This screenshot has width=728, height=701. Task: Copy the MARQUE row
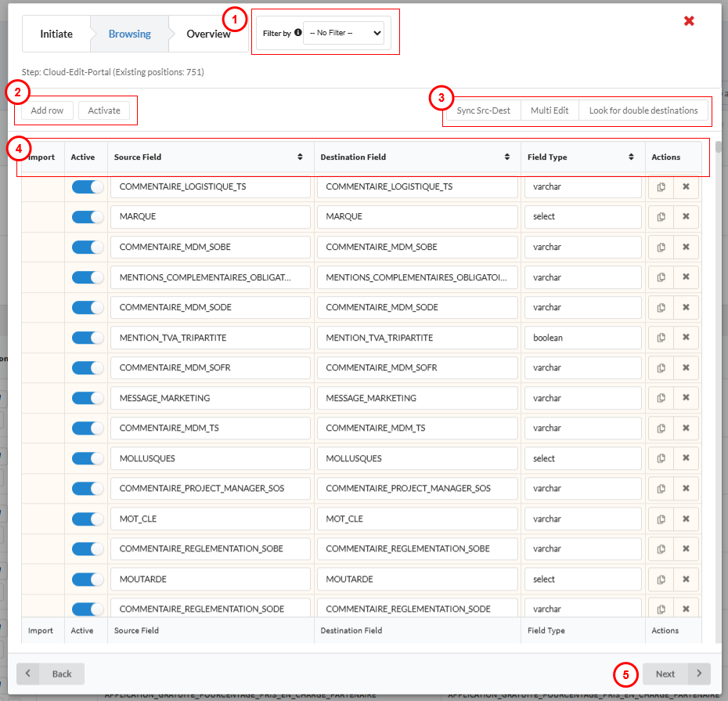(x=661, y=217)
